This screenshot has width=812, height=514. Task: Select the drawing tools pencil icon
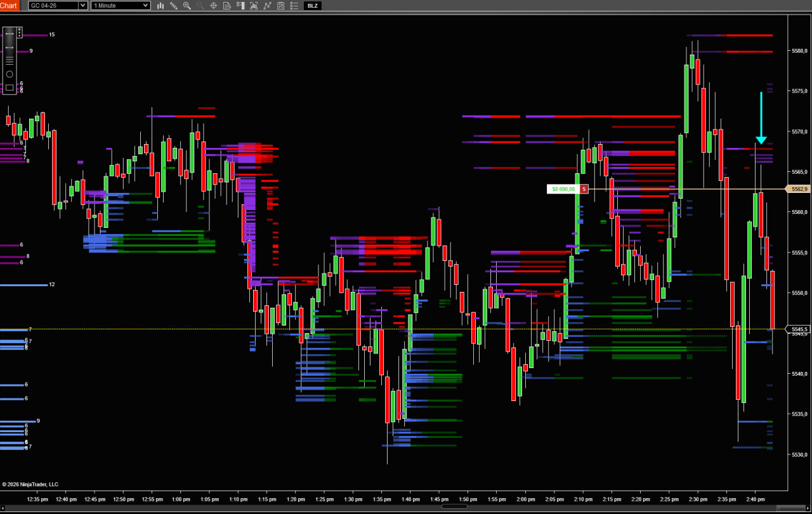click(173, 6)
